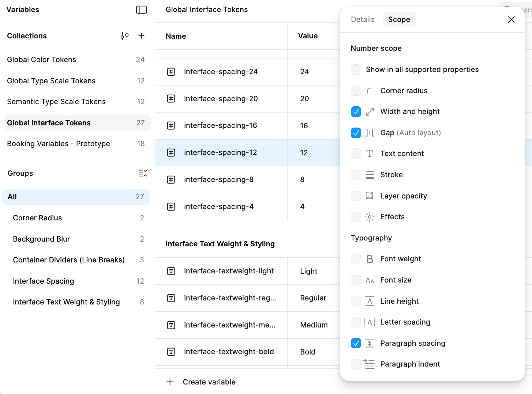Image resolution: width=532 pixels, height=394 pixels.
Task: Close the scope popup panel
Action: pos(511,20)
